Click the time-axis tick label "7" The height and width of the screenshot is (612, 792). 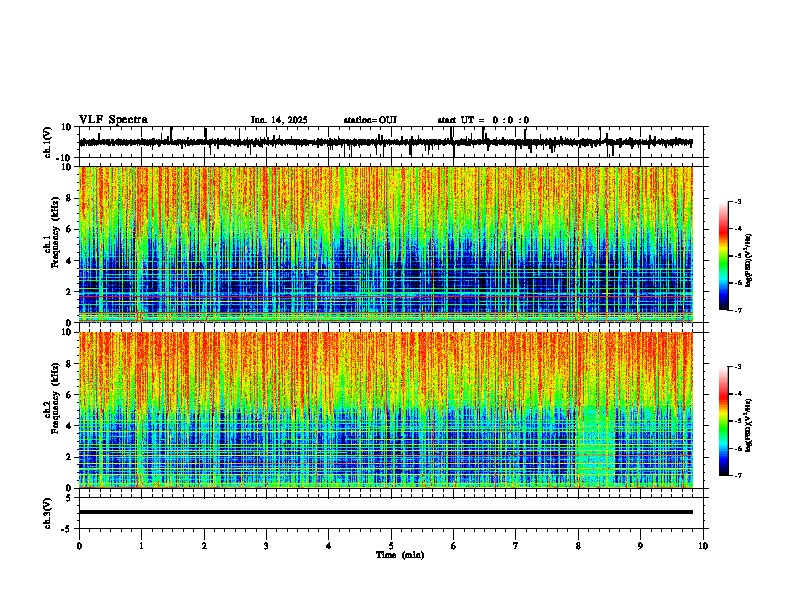516,546
